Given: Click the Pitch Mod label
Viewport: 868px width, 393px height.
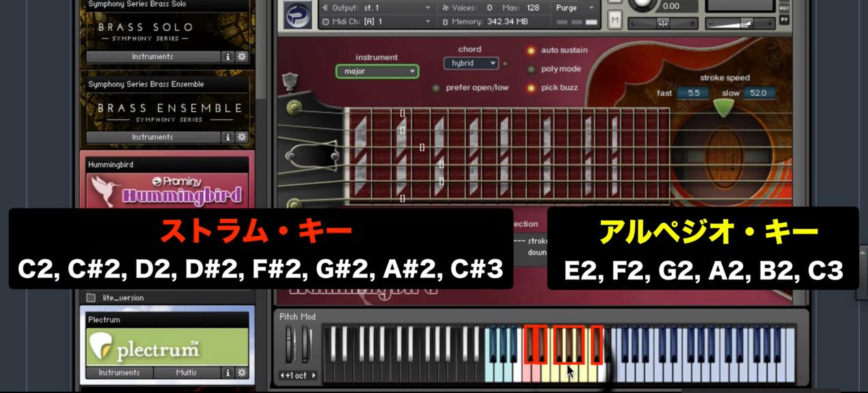Looking at the screenshot, I should (x=297, y=316).
